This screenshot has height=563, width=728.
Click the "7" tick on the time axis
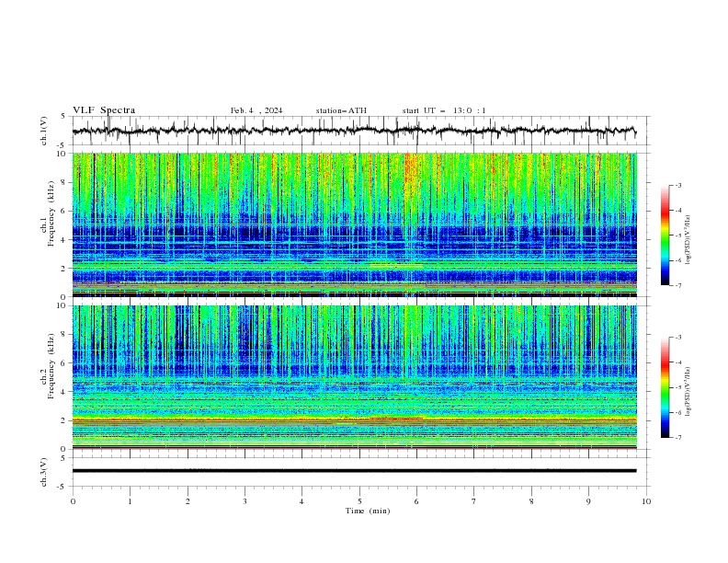(474, 501)
